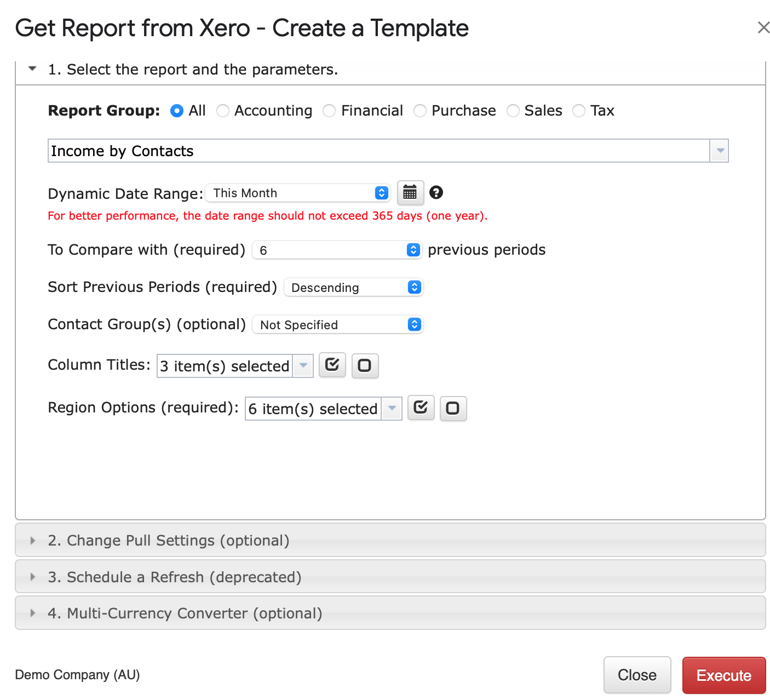This screenshot has height=700, width=770.
Task: Open the Descending sort order dropdown
Action: tap(354, 287)
